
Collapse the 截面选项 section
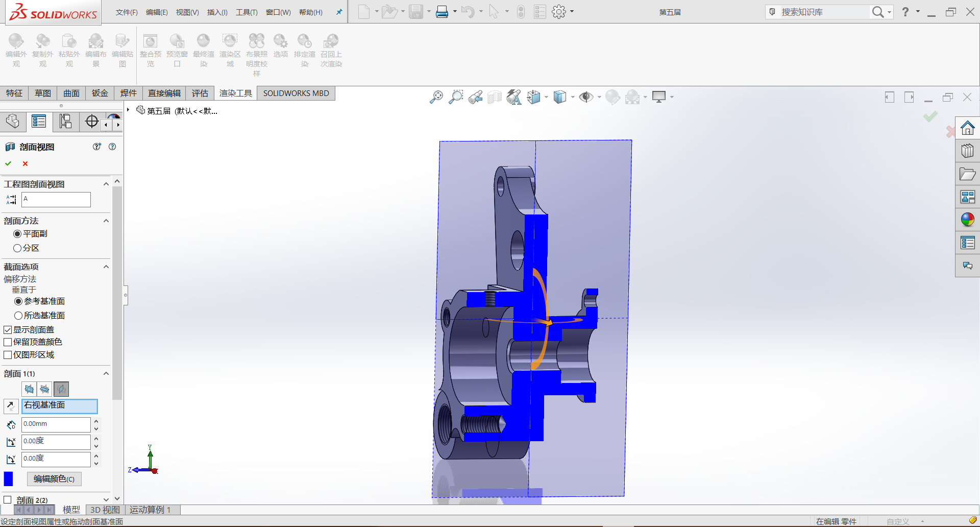106,267
